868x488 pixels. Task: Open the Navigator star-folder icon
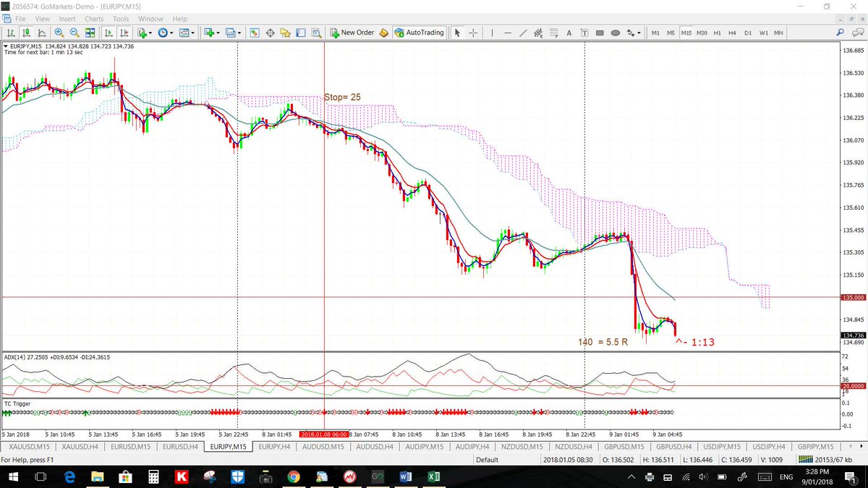[x=286, y=33]
